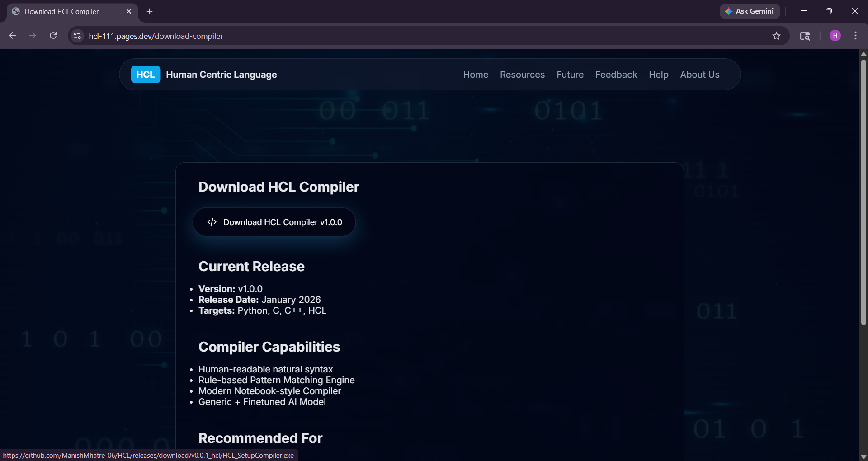This screenshot has height=461, width=868.
Task: Open the Future page from navigation
Action: tap(570, 75)
